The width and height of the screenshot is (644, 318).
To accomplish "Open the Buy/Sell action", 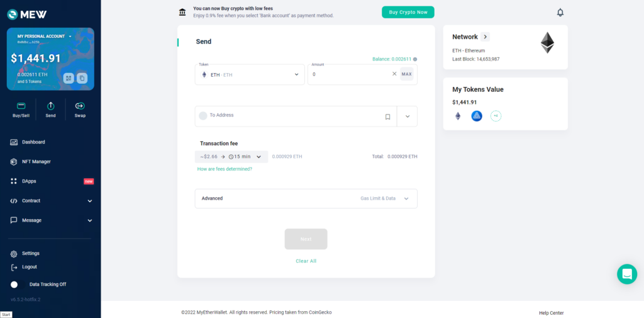I will (21, 110).
